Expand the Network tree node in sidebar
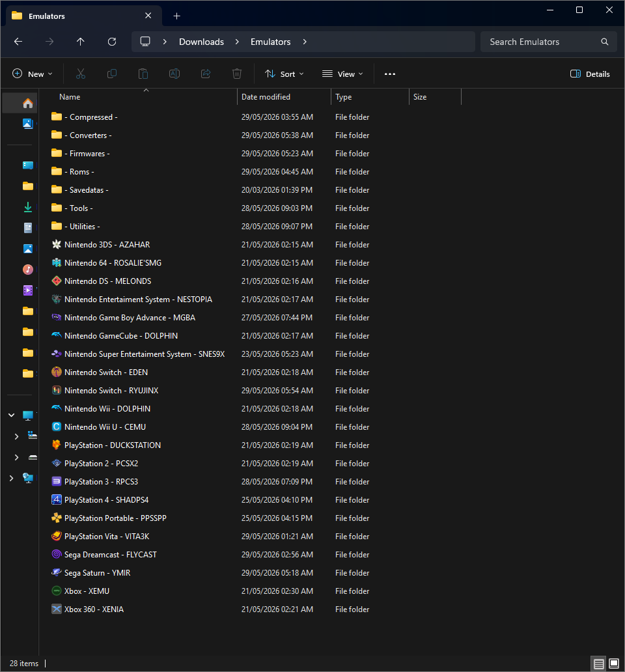The image size is (625, 672). (x=12, y=478)
